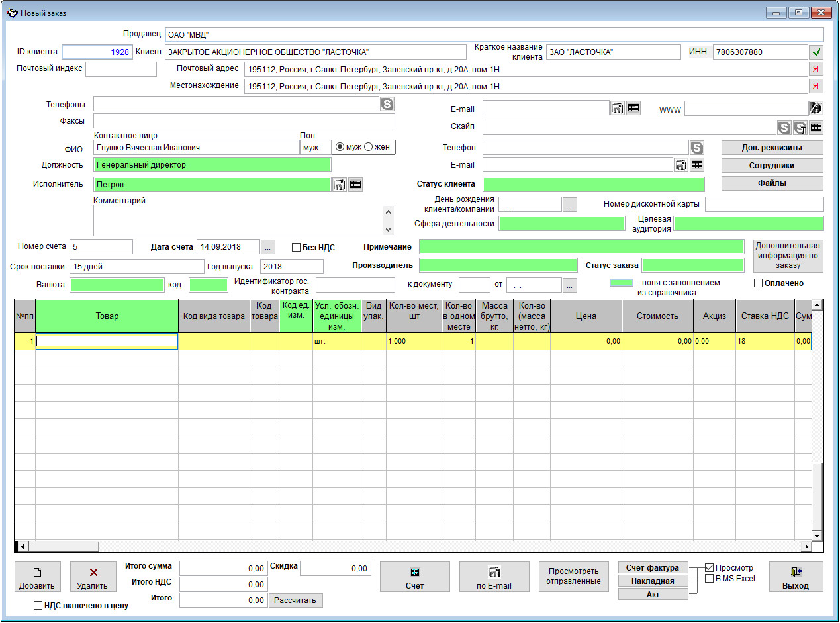
Task: Click Skype icon next to Телефоны field
Action: click(x=387, y=103)
